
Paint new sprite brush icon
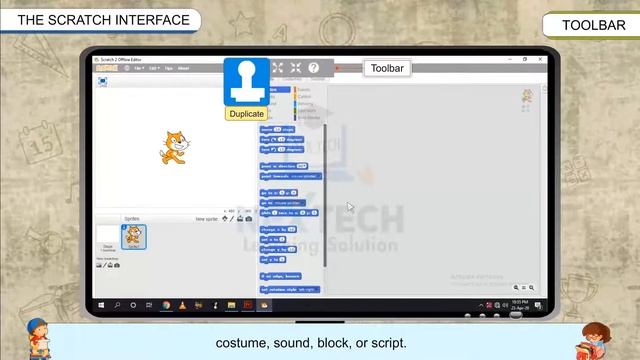tap(232, 219)
